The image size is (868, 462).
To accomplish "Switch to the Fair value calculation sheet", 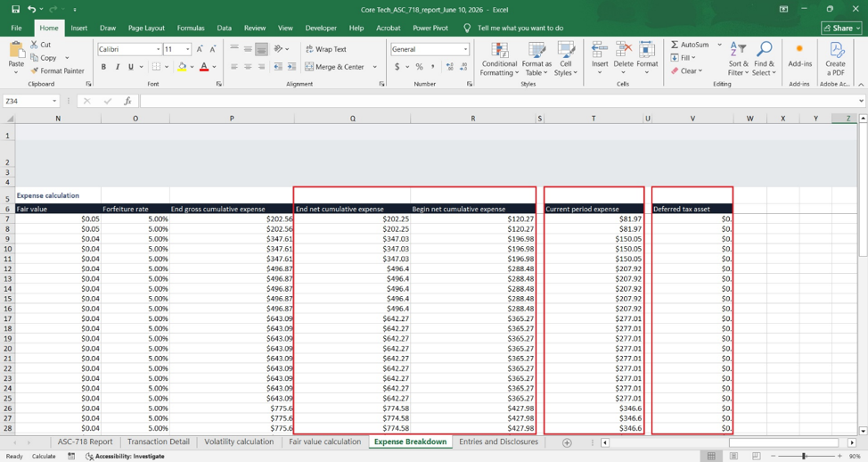I will [324, 441].
